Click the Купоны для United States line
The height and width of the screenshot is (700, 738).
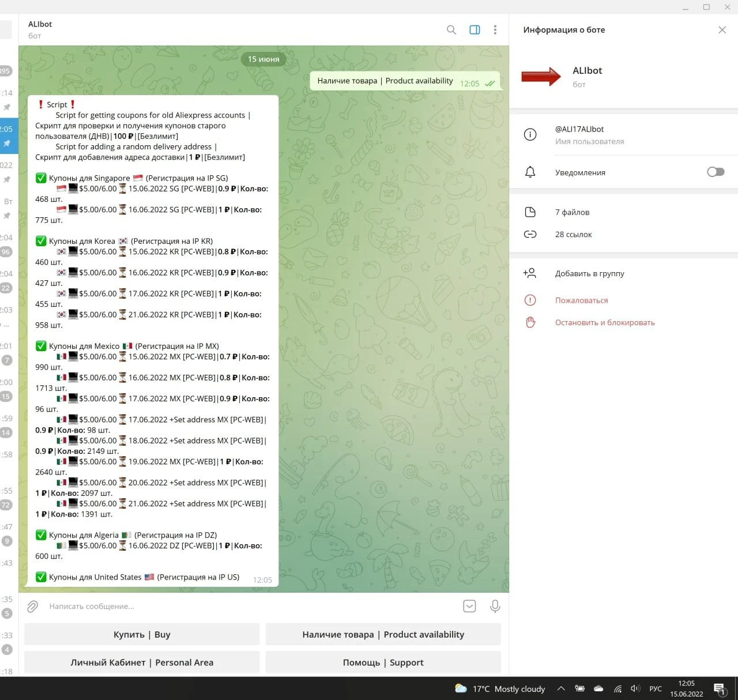click(137, 577)
